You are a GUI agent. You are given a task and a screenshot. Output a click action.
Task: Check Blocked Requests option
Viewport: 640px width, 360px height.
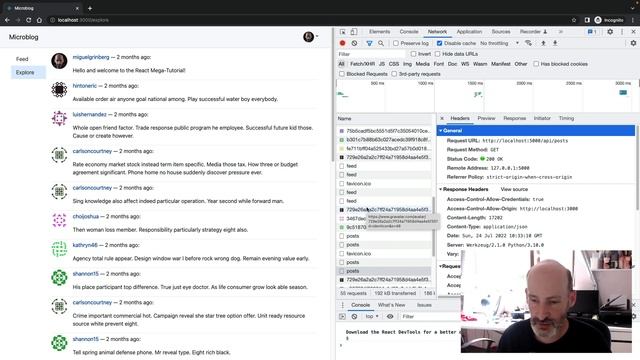point(342,74)
